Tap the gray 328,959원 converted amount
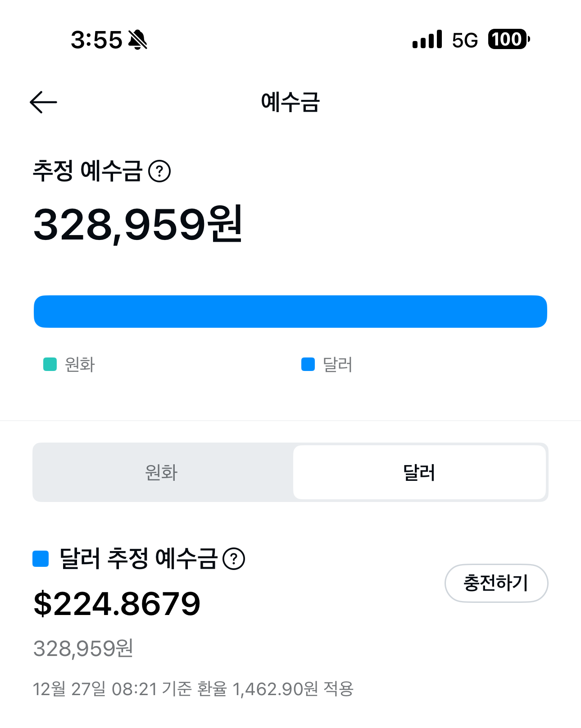The height and width of the screenshot is (728, 581). click(x=83, y=649)
